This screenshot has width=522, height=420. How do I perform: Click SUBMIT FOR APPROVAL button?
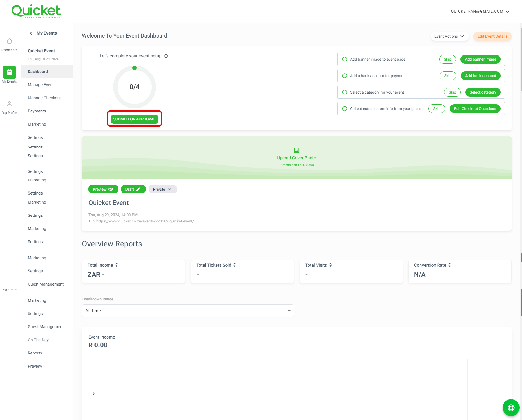tap(134, 119)
